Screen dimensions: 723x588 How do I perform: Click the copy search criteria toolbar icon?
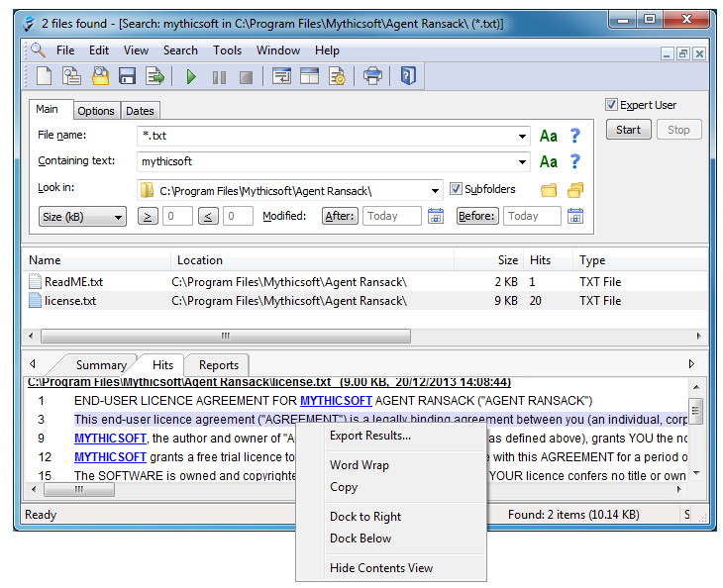click(71, 75)
